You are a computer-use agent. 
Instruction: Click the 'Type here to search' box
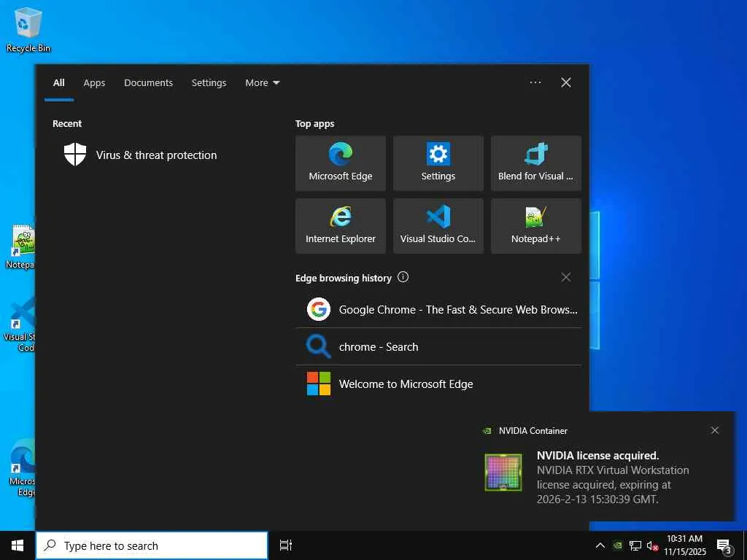click(x=152, y=545)
